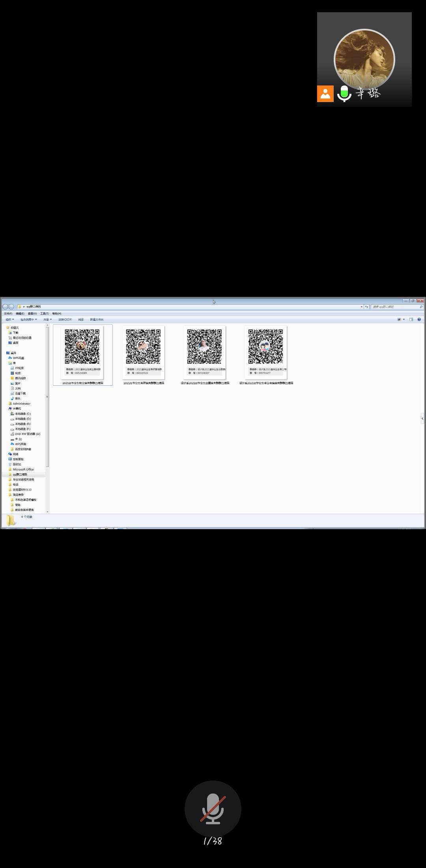
Task: Click the speaker's round profile avatar
Action: (364, 59)
